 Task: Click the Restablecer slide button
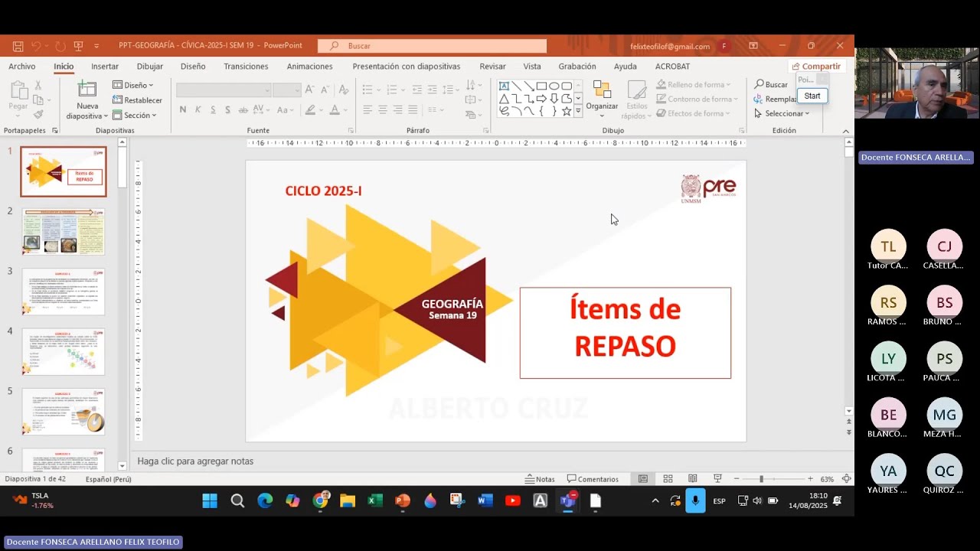137,100
